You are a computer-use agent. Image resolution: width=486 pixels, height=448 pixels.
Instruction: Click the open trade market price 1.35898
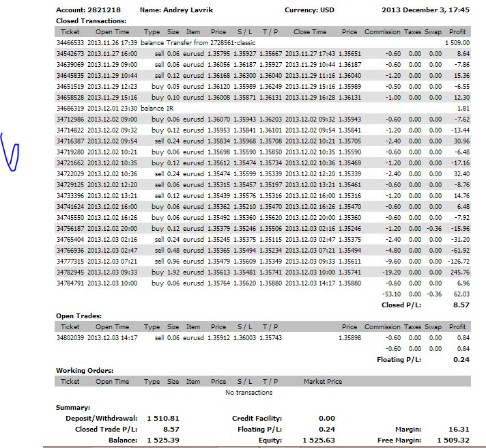click(x=349, y=337)
